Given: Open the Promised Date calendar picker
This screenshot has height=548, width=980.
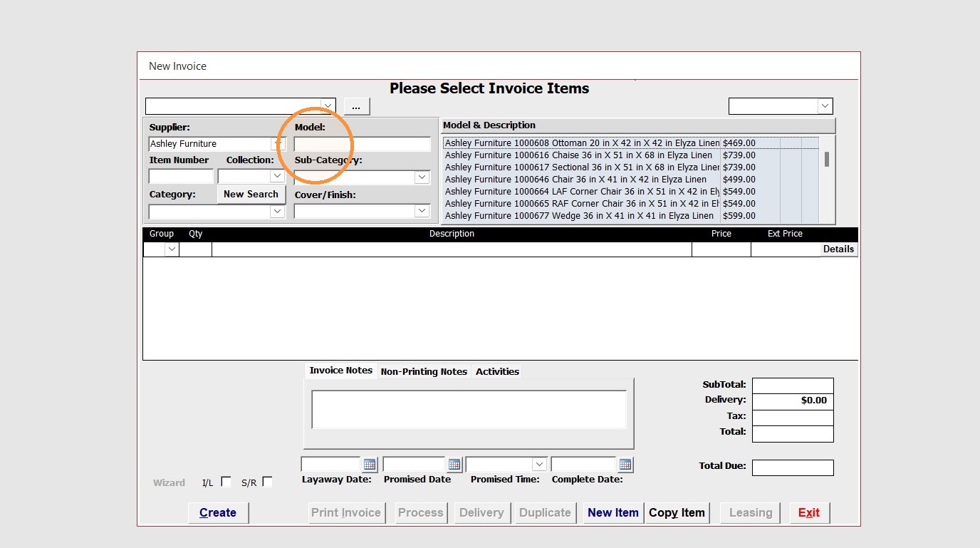Looking at the screenshot, I should tap(454, 465).
